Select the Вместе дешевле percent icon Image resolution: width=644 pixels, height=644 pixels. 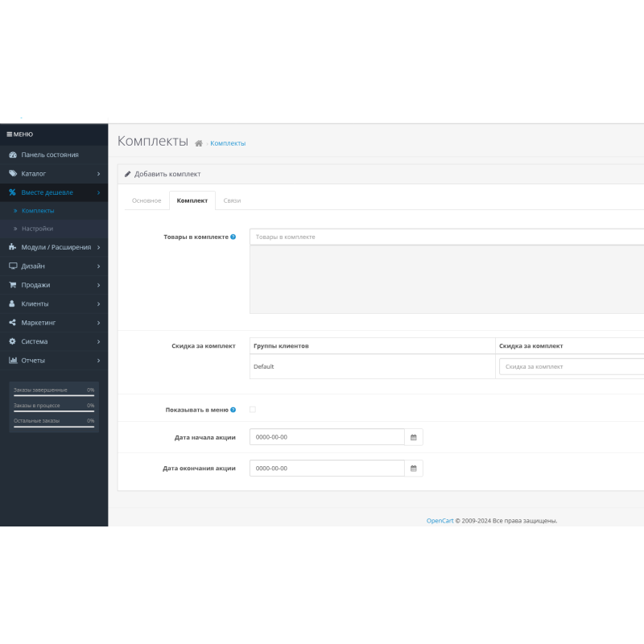(11, 192)
